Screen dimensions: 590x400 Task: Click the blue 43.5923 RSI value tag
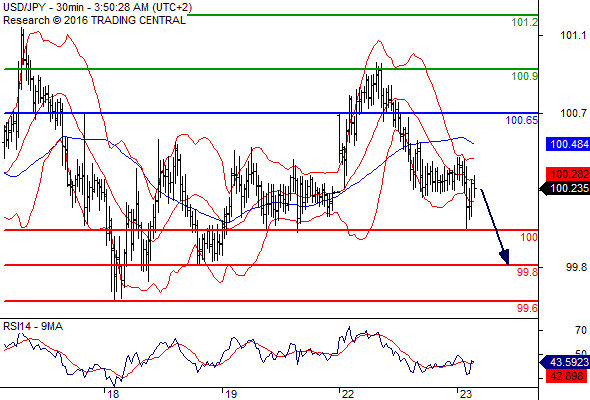coord(566,362)
